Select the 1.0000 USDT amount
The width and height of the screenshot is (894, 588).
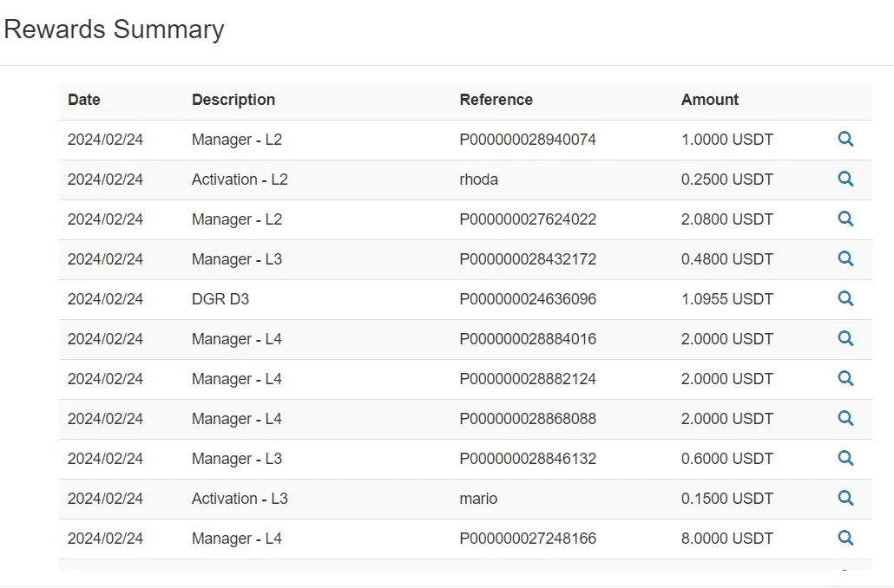[727, 140]
